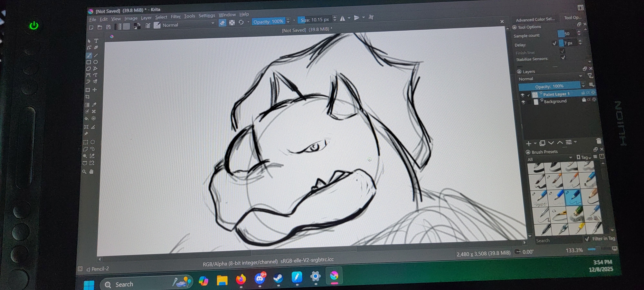Adjust the layer Opacity slider
The width and height of the screenshot is (644, 290).
[549, 86]
